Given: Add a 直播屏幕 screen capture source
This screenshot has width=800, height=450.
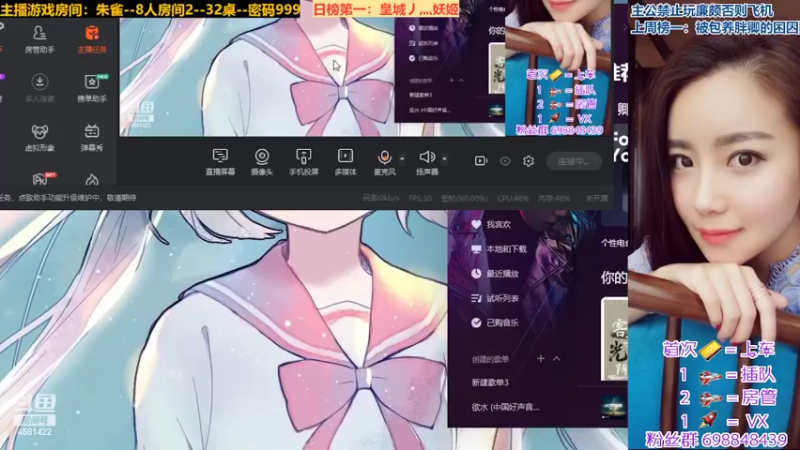Looking at the screenshot, I should 220,162.
